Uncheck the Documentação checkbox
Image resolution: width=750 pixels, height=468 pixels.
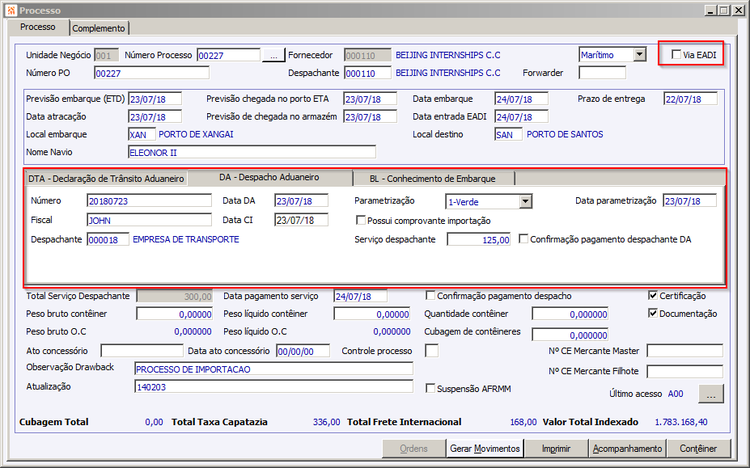coord(653,313)
